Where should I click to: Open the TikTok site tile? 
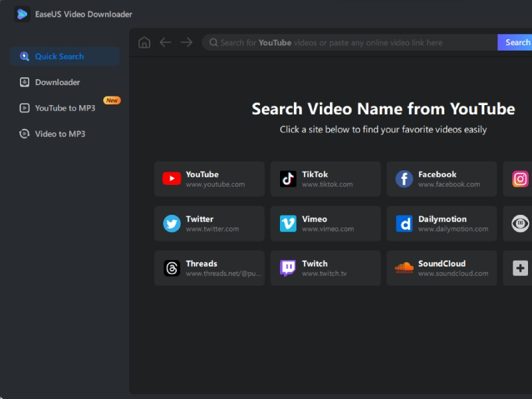tap(325, 179)
